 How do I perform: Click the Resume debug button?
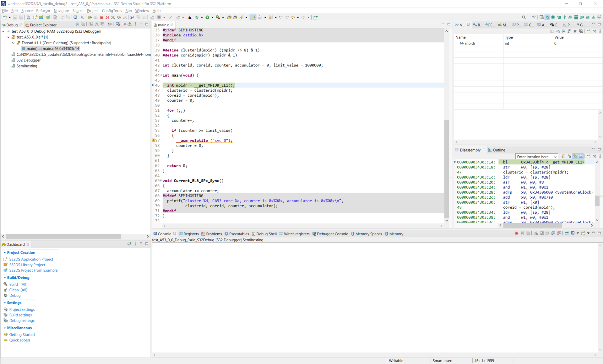point(90,17)
